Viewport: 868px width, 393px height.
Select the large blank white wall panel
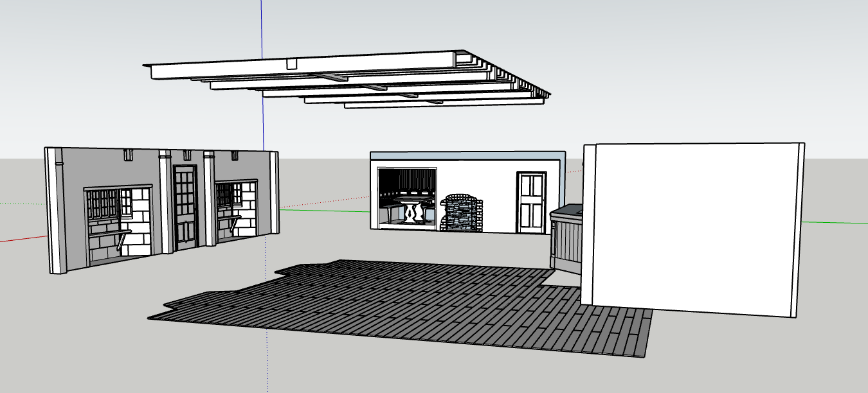click(693, 229)
